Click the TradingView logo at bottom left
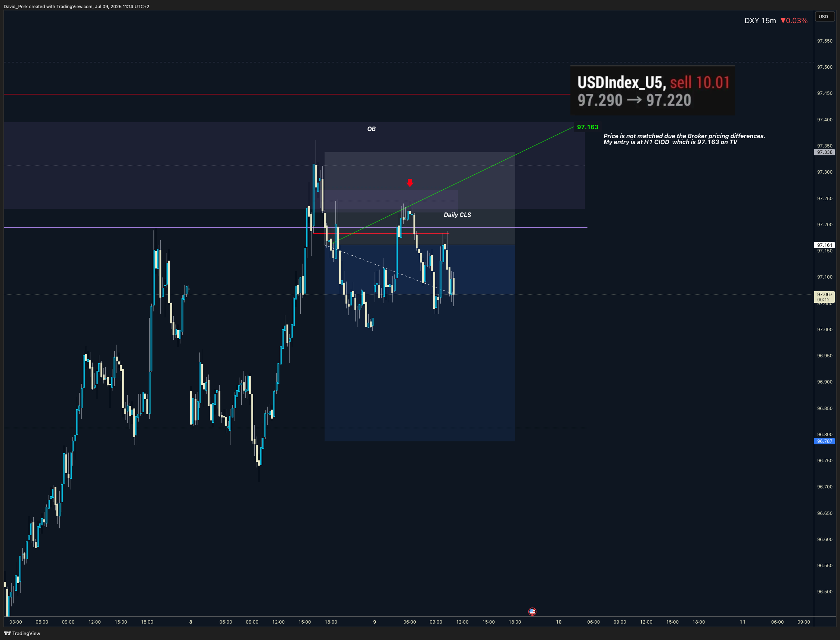Image resolution: width=840 pixels, height=640 pixels. tap(22, 633)
